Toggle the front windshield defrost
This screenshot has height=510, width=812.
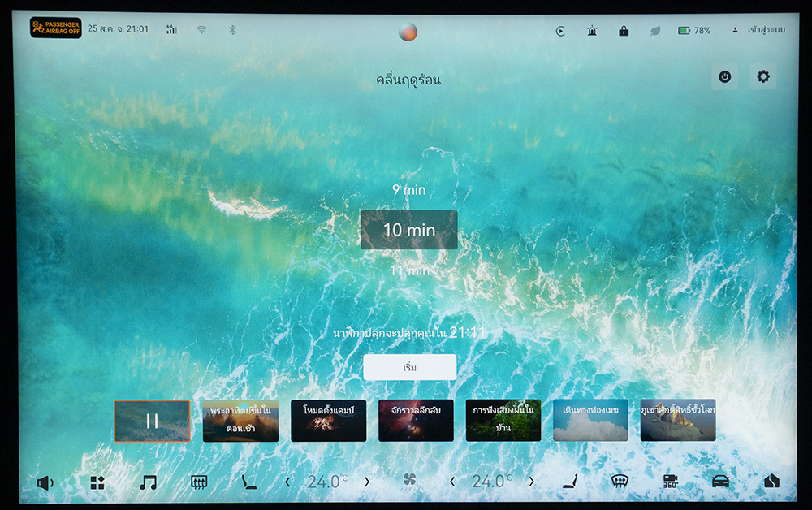(620, 482)
